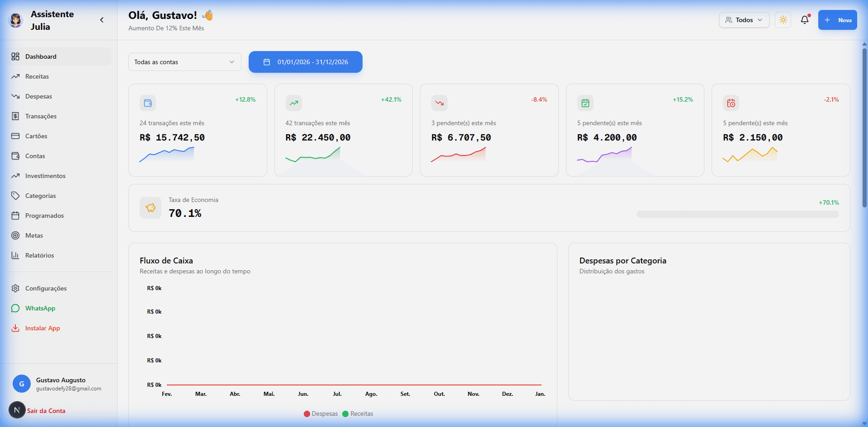
Task: Open Despesas from the sidebar icon
Action: (x=15, y=96)
